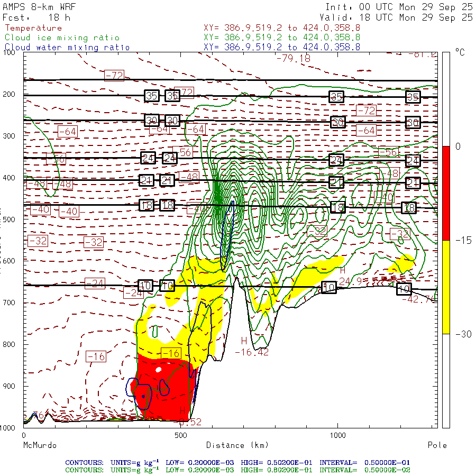Click the "800" pressure axis tick label

pos(9,344)
